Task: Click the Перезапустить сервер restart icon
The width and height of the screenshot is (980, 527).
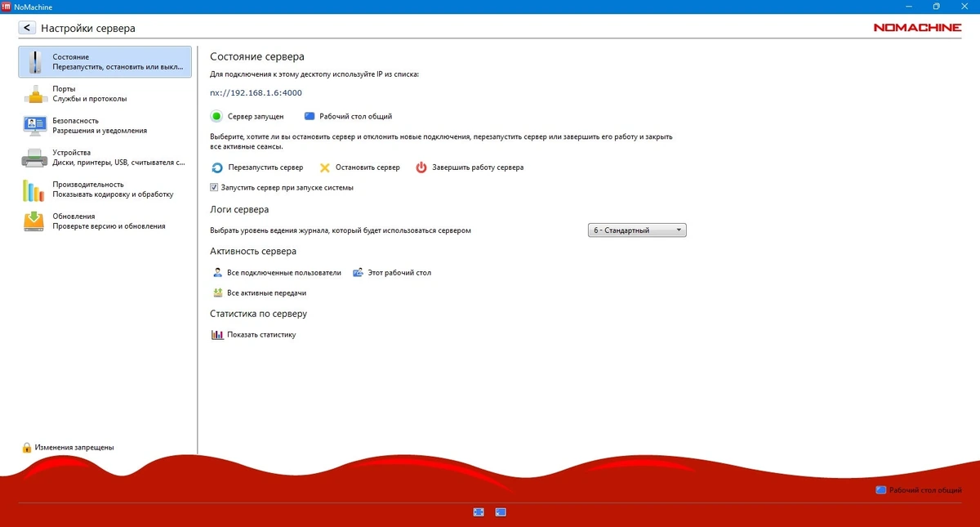Action: pos(217,167)
